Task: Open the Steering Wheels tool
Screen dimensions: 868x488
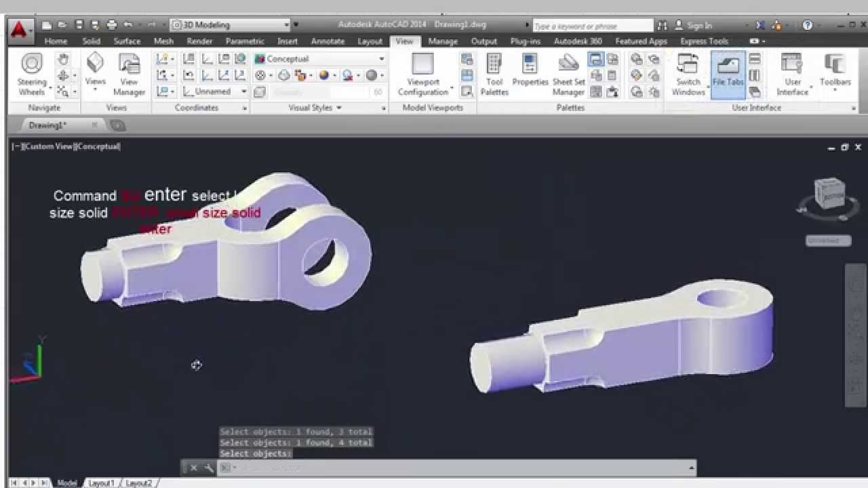Action: (x=31, y=75)
